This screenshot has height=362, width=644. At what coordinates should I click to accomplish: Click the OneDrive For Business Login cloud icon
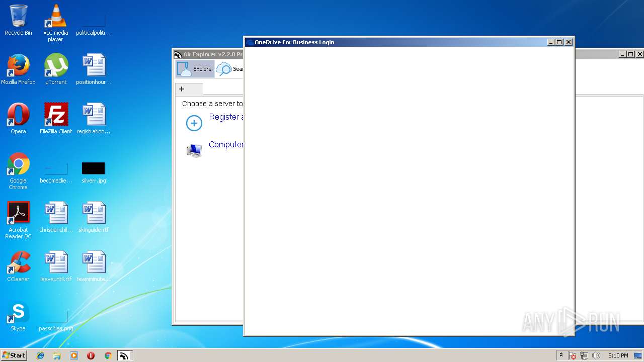click(250, 42)
